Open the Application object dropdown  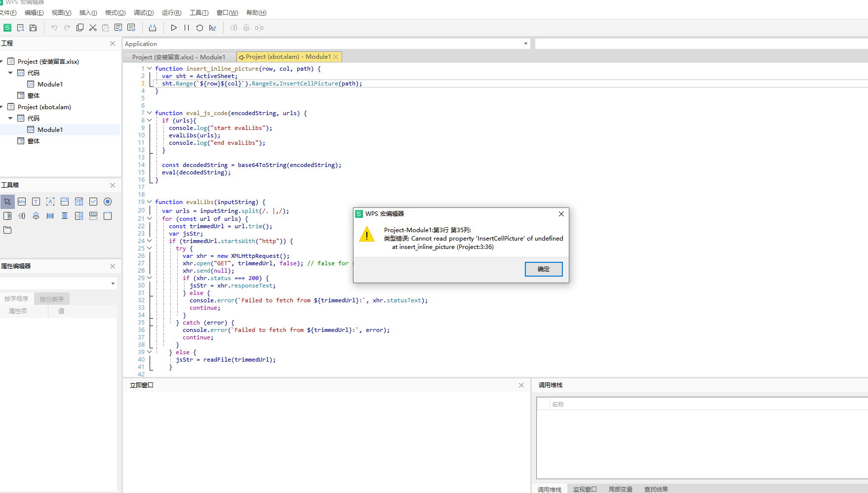(x=525, y=44)
